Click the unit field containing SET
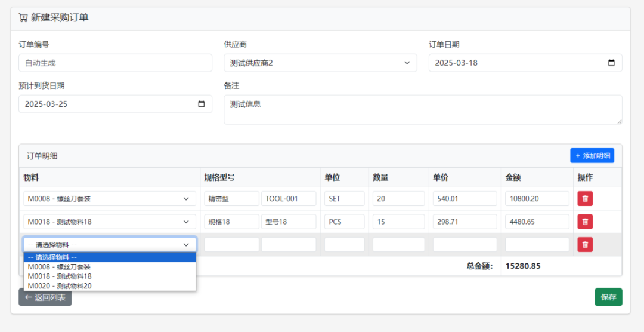Viewport: 644px width, 332px height. tap(344, 199)
